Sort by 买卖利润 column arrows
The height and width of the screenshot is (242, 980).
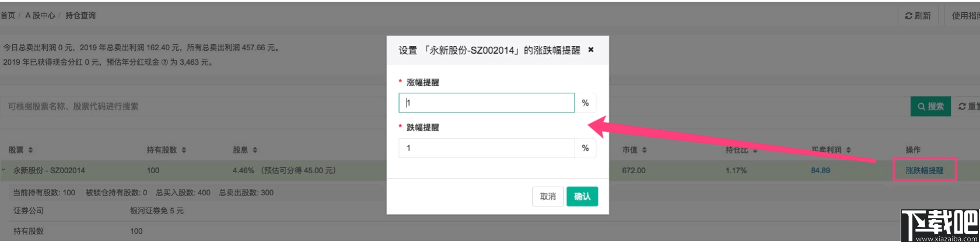coord(848,150)
